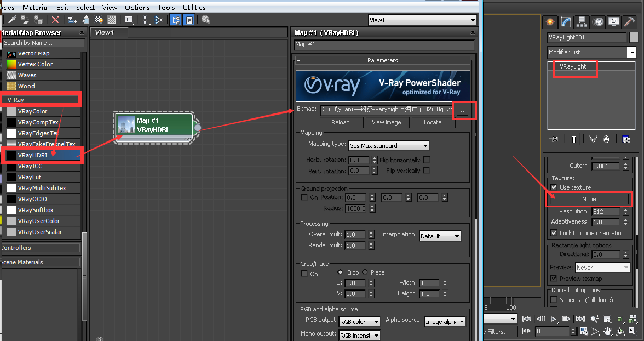
Task: Toggle show shaded material in viewport icon
Action: pyautogui.click(x=99, y=20)
